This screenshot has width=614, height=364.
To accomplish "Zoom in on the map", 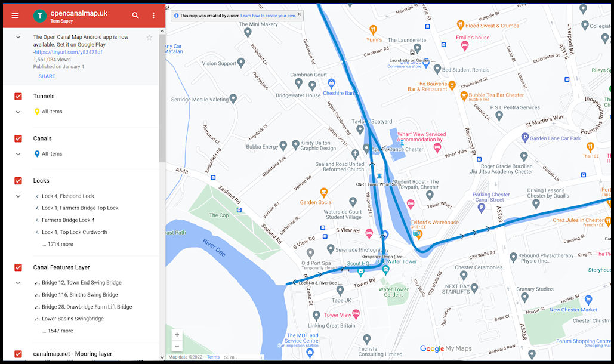I will click(177, 335).
